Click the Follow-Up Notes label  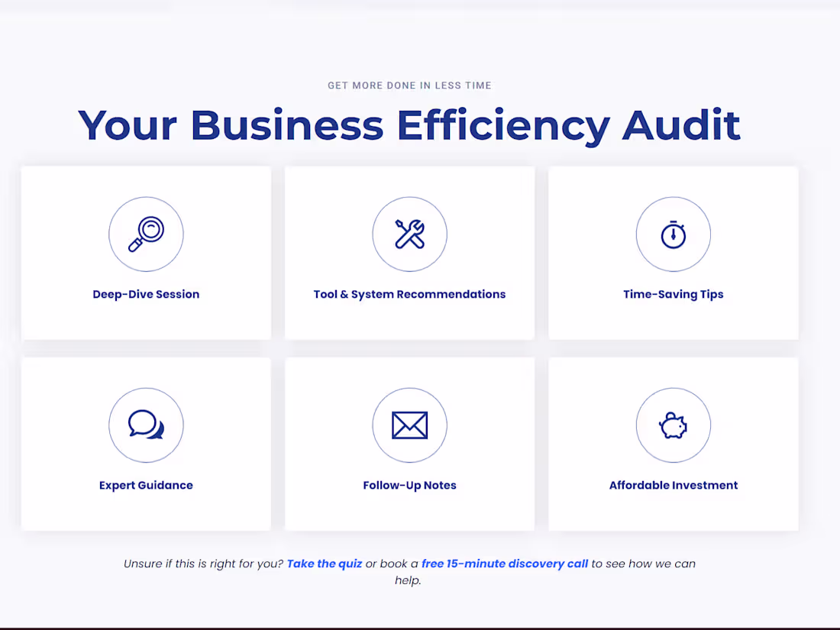pyautogui.click(x=409, y=485)
